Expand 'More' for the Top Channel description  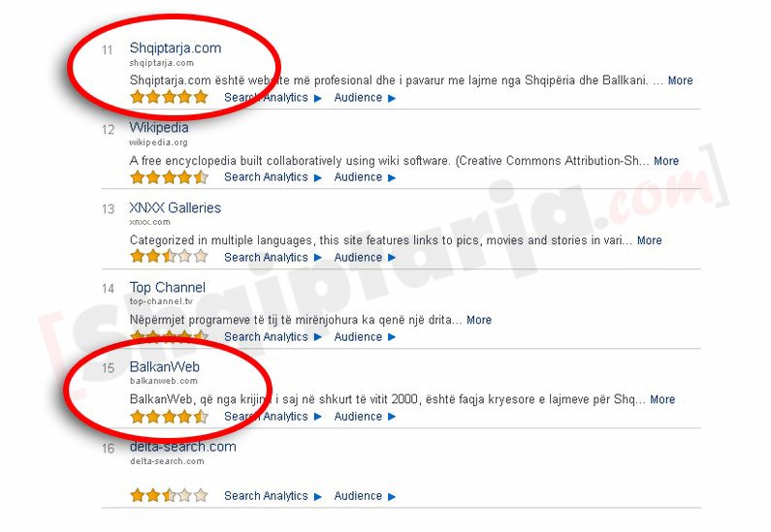pos(479,321)
